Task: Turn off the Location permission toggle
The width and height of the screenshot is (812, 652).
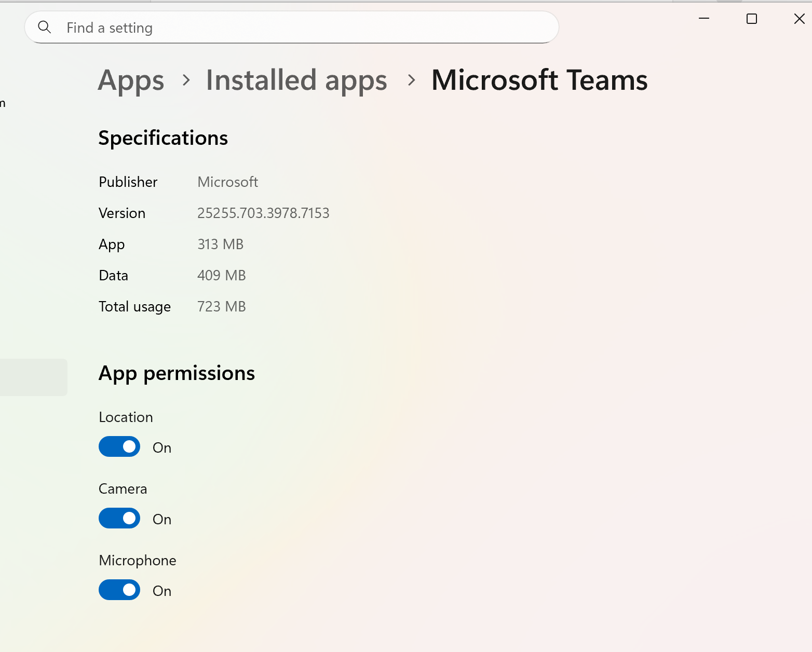Action: pos(119,447)
